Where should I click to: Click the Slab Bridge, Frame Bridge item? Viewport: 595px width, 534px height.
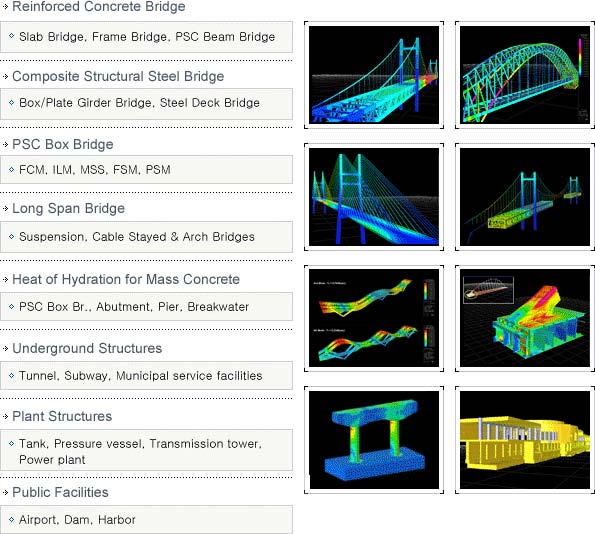coord(146,37)
